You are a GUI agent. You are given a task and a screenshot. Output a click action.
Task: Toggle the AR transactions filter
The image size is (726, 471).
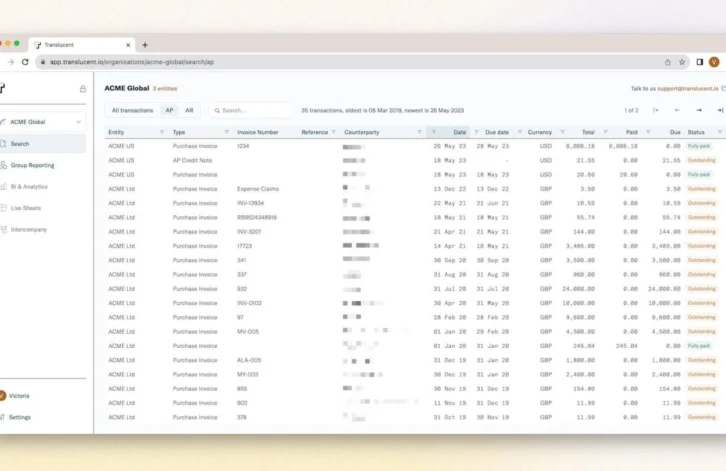click(x=189, y=110)
